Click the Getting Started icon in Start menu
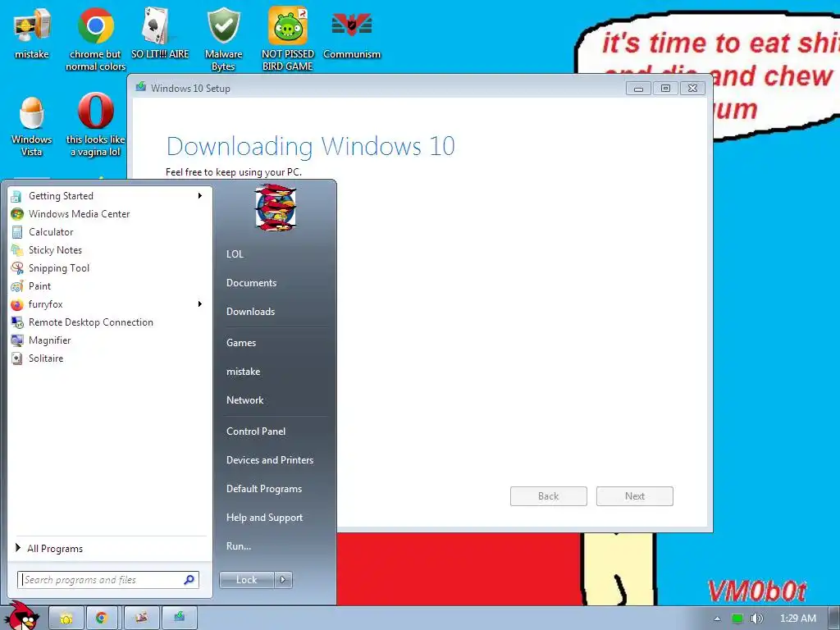 point(16,196)
